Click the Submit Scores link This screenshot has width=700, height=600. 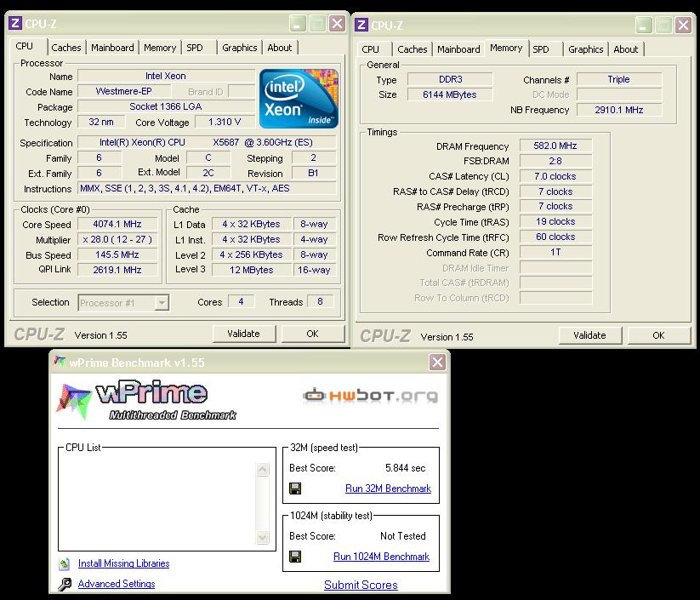361,585
